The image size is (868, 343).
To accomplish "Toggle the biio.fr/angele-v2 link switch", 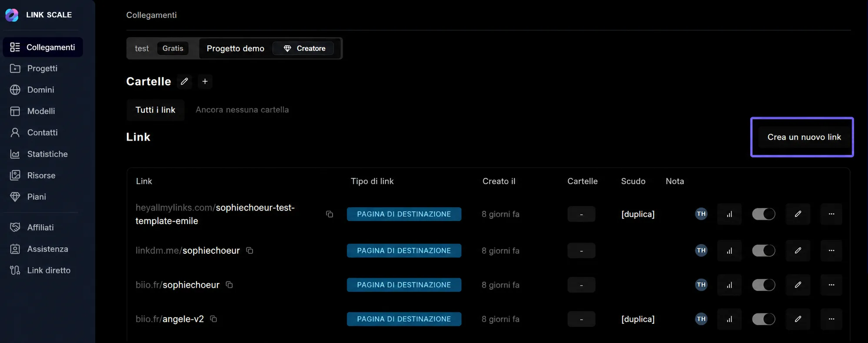I will (x=764, y=319).
